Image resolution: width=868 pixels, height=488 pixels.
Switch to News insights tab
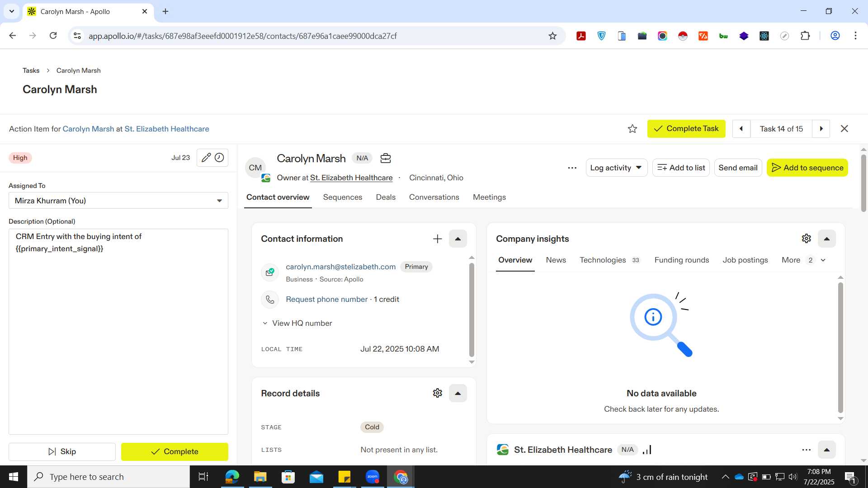(x=556, y=260)
